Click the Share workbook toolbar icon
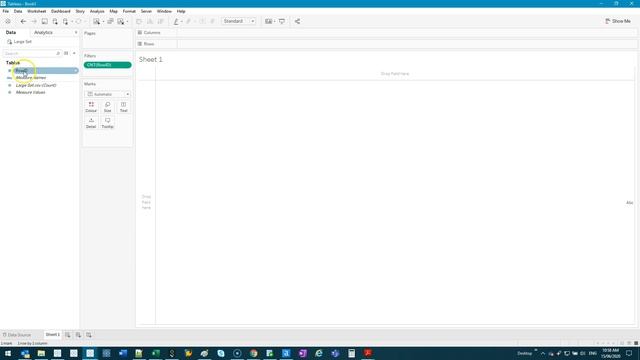Screen dimensions: 640x360 tap(297, 21)
